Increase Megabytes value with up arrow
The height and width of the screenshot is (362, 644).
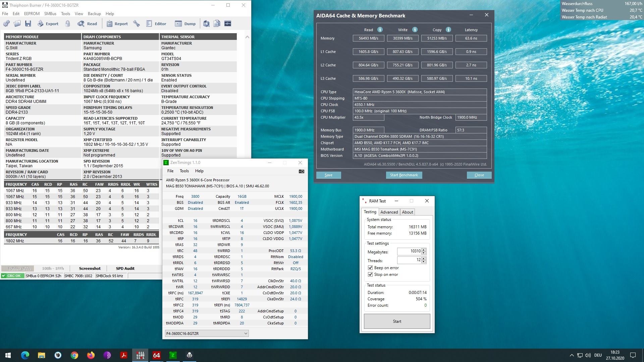[424, 250]
